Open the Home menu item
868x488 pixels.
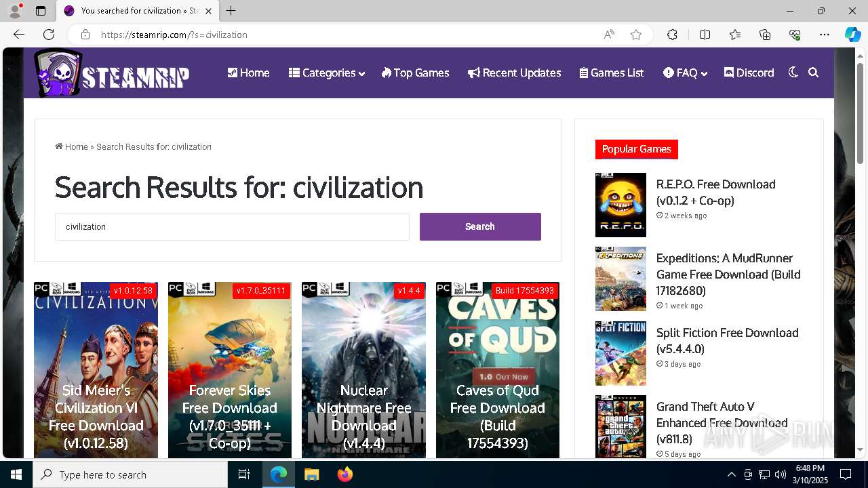[248, 73]
